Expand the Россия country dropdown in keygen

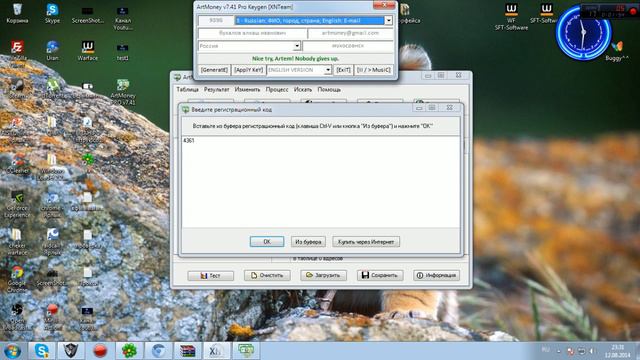(297, 46)
